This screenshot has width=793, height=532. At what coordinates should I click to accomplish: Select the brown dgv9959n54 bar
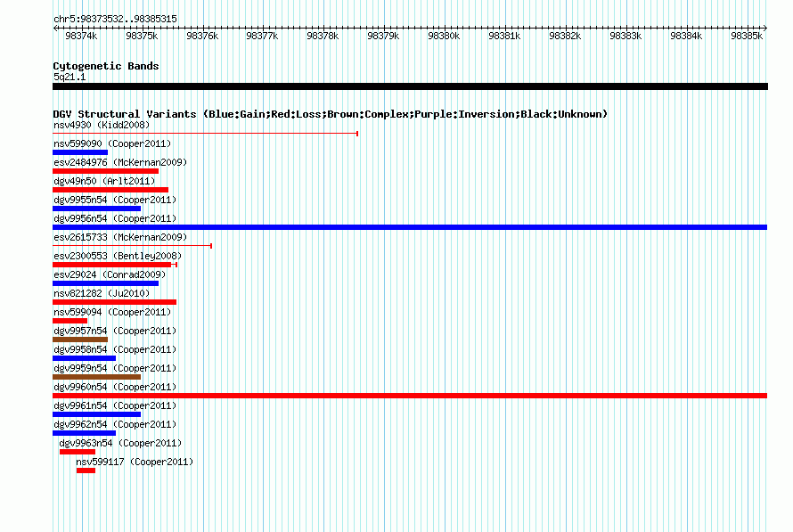96,377
